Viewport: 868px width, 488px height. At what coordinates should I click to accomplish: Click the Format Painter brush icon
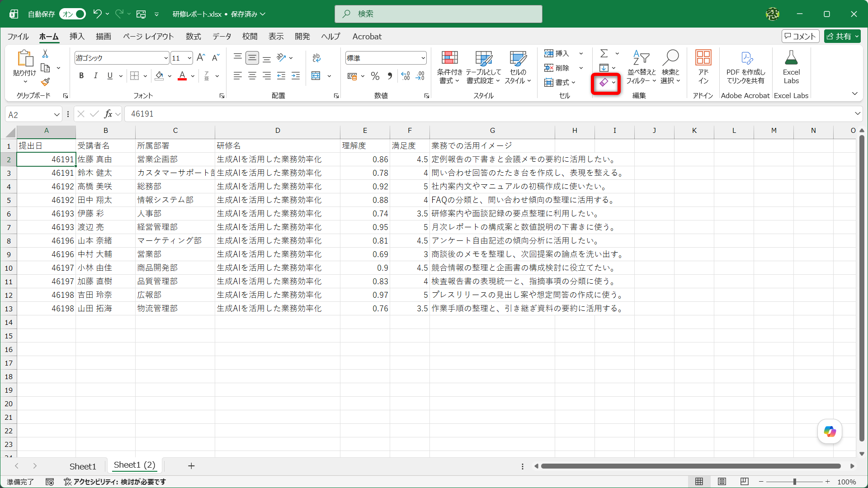click(45, 82)
